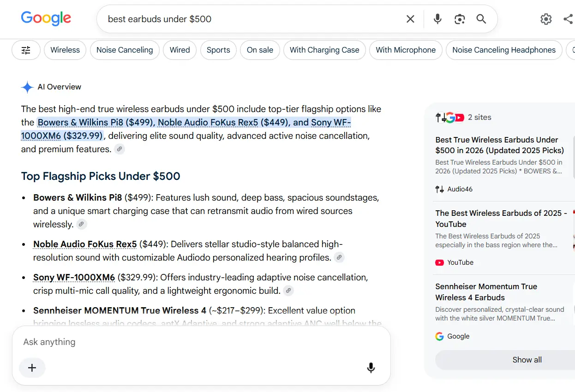Click the 'YouTube' source name text
Viewport: 575px width, 392px height.
point(460,262)
